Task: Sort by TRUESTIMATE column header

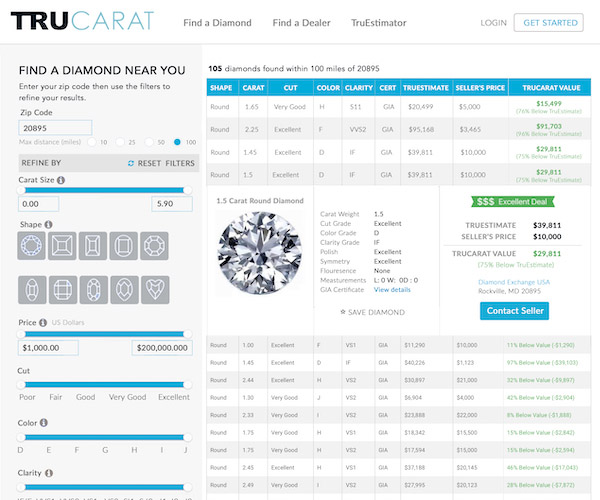Action: (426, 88)
